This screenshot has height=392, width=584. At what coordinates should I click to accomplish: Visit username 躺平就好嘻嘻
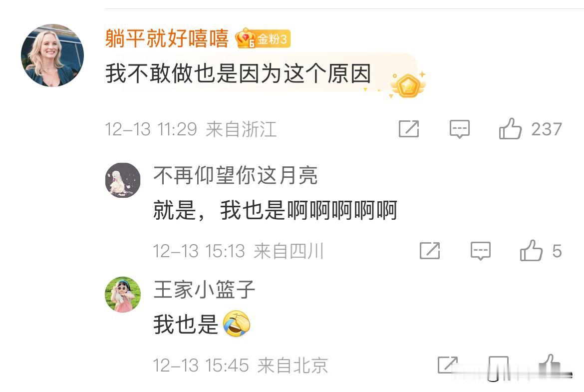pyautogui.click(x=167, y=38)
